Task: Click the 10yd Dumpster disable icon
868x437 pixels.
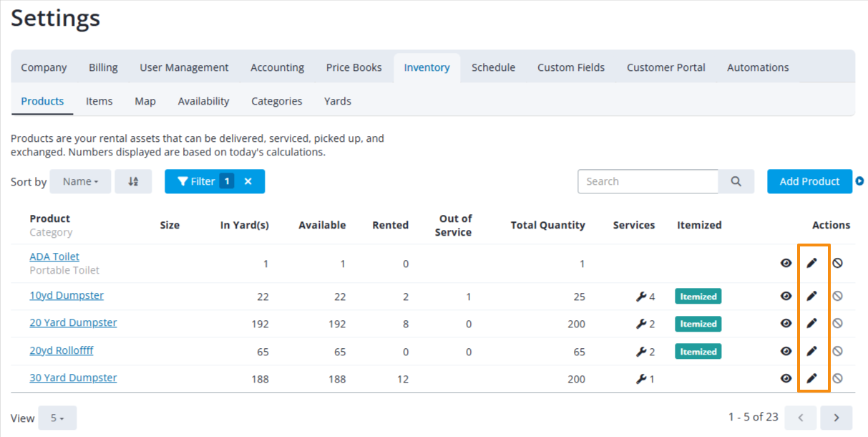Action: 837,296
